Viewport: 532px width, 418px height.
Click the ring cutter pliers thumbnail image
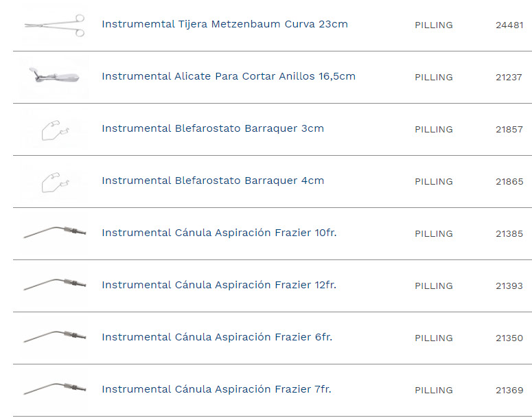(x=54, y=77)
